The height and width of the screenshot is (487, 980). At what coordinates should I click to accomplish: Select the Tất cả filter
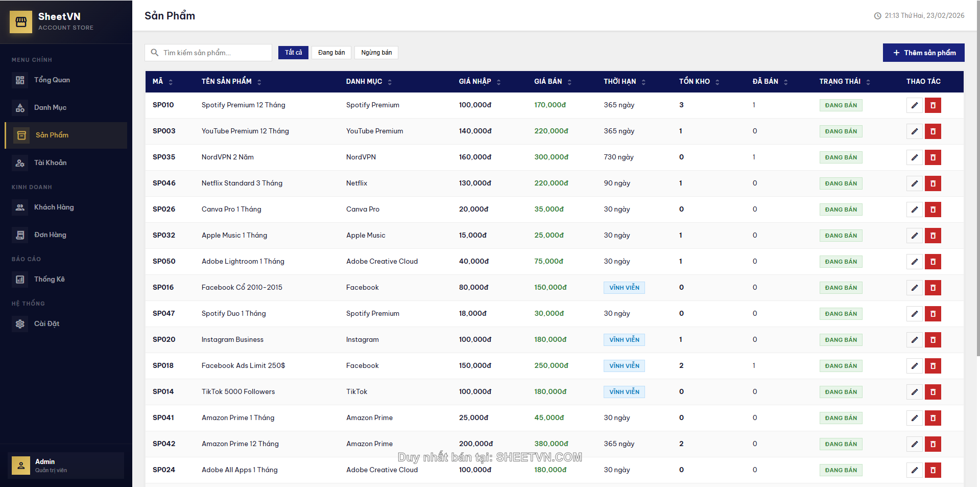pyautogui.click(x=293, y=53)
